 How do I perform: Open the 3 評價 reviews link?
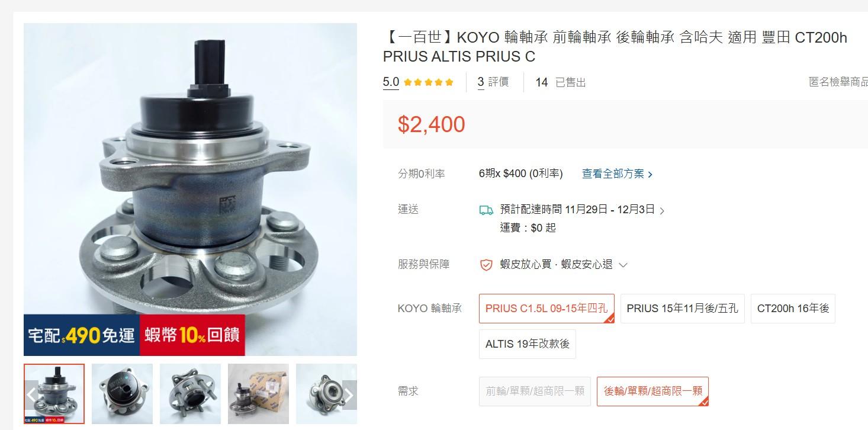pos(493,82)
